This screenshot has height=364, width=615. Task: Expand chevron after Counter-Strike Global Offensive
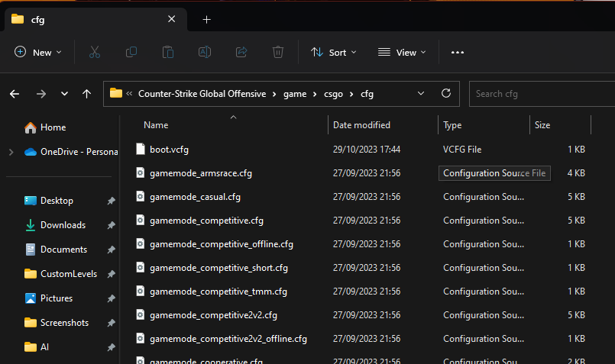pos(274,94)
